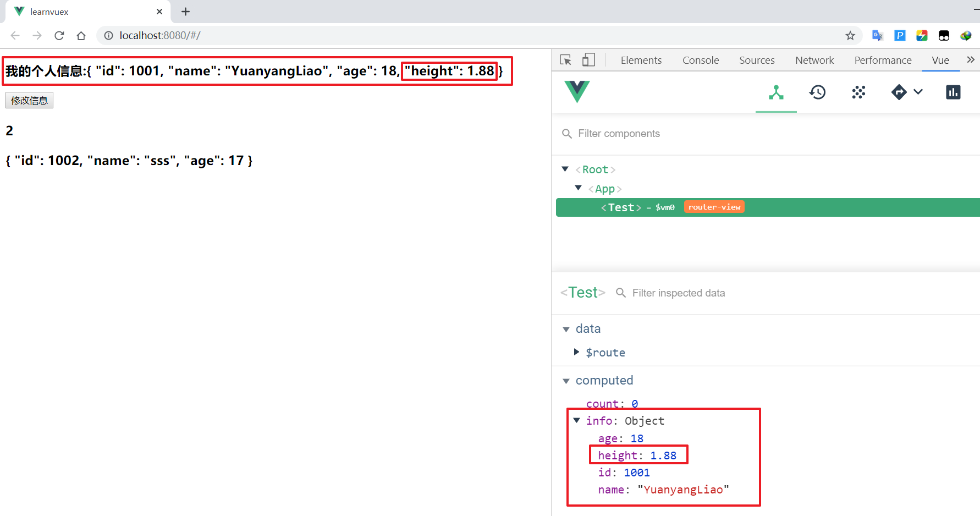Open the green globe extension icon
This screenshot has height=516, width=980.
coord(966,36)
